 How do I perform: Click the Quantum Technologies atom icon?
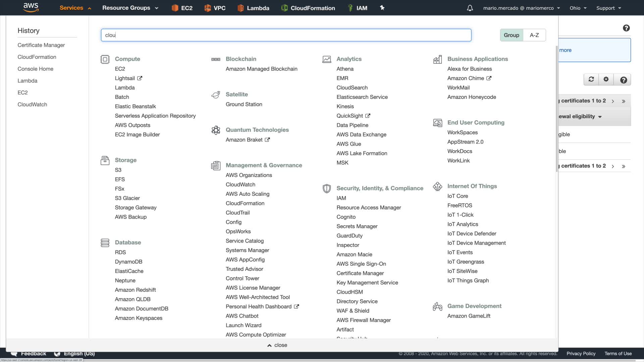tap(216, 130)
